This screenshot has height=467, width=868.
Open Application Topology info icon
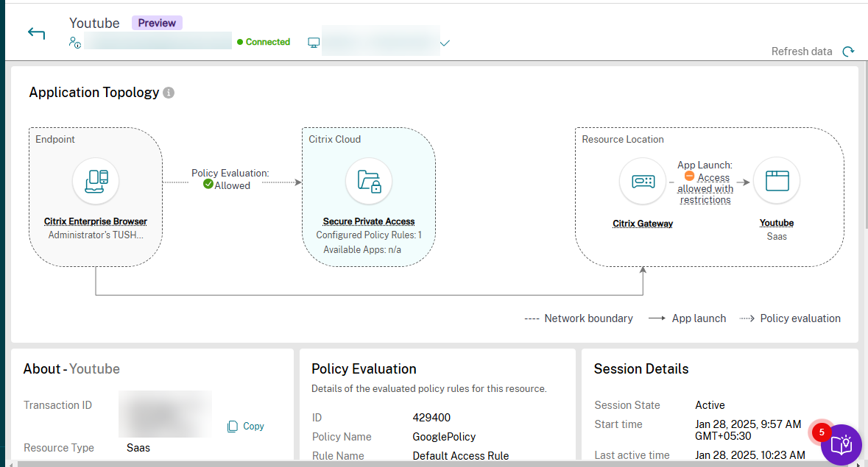pos(169,93)
